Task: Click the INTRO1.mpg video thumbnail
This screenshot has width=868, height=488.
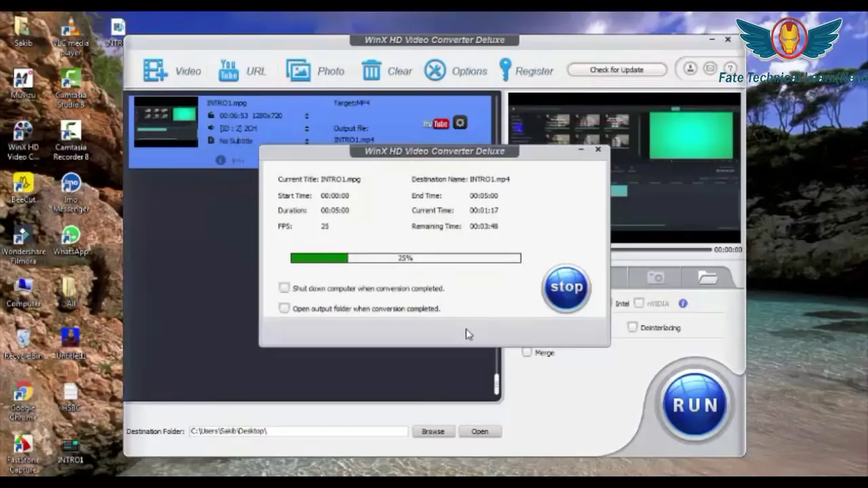Action: [166, 122]
